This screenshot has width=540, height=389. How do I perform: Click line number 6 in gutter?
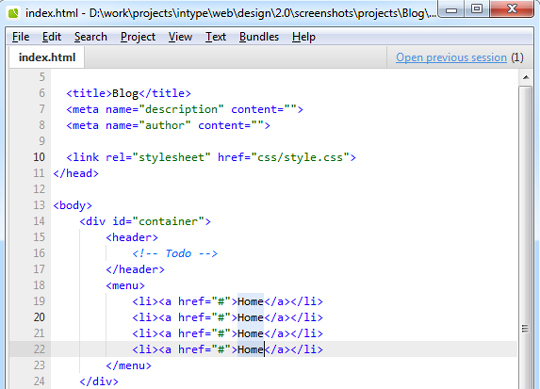[42, 93]
